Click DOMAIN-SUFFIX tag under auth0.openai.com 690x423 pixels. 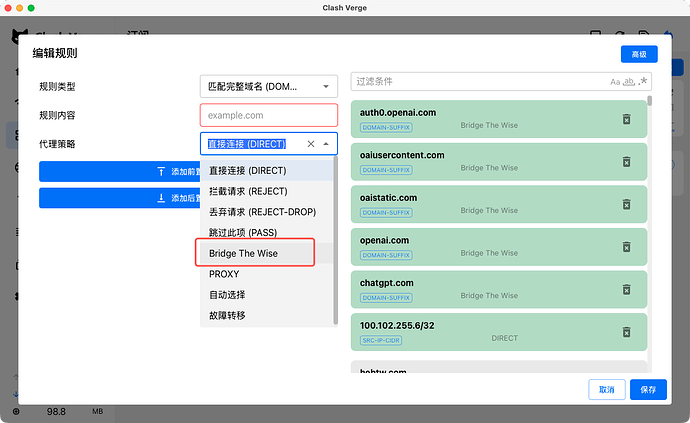(386, 127)
